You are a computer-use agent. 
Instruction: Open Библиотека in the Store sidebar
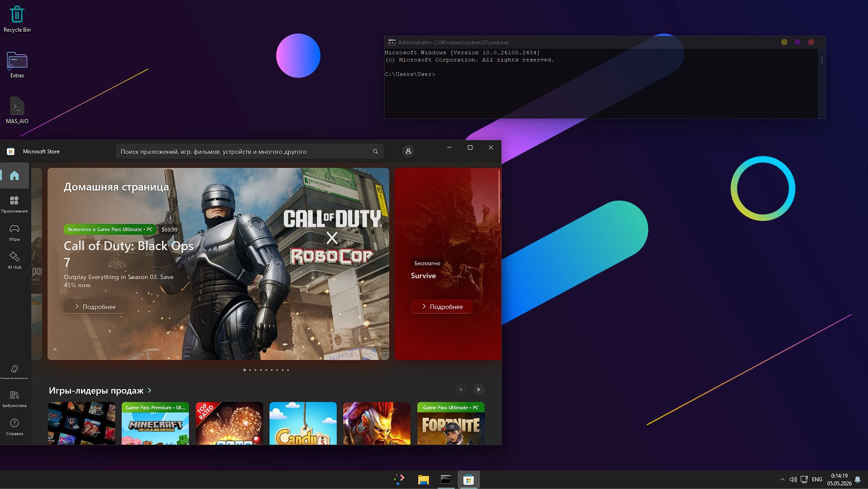[x=14, y=399]
